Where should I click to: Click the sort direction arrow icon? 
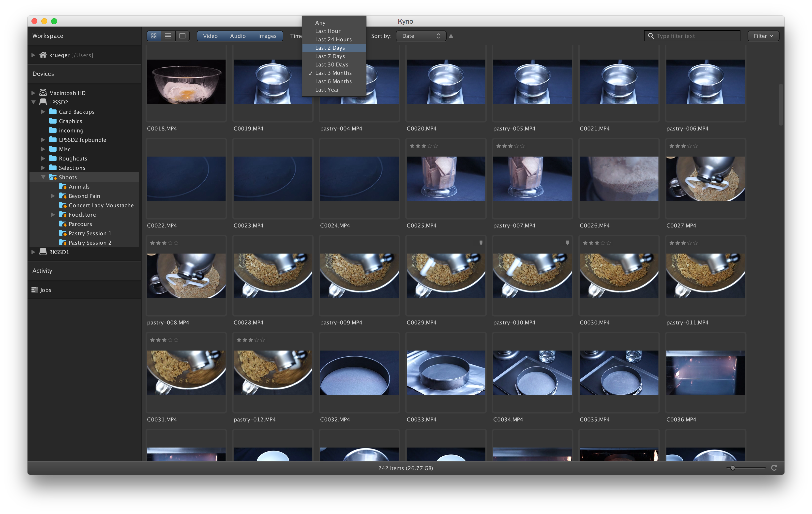(451, 36)
